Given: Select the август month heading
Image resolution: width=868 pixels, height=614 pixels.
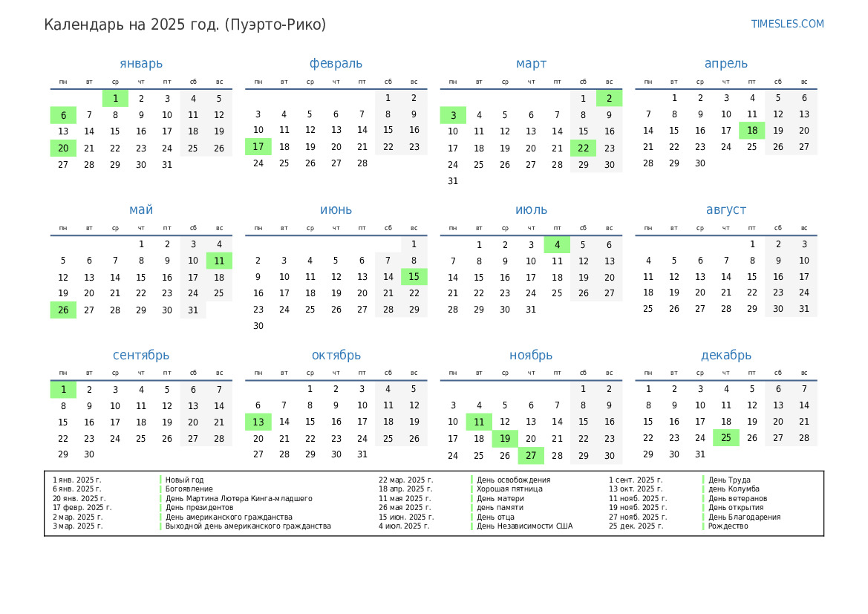Looking at the screenshot, I should click(725, 210).
